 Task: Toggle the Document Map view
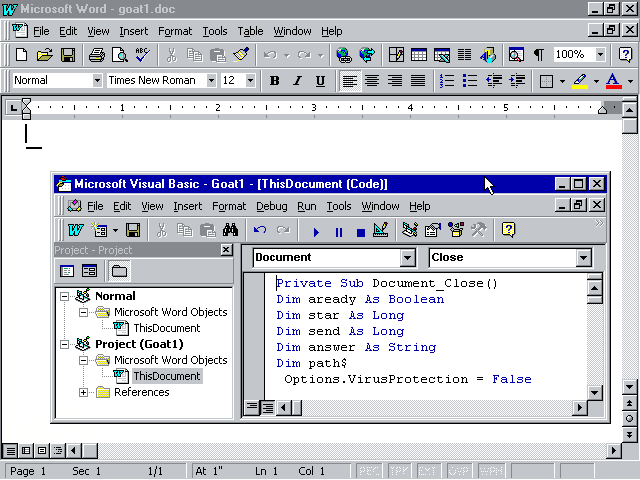(516, 55)
